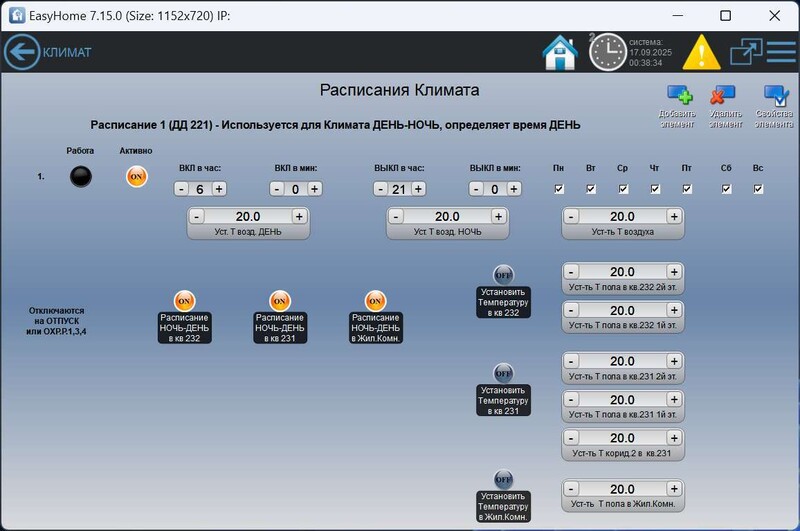
Task: Toggle the Вс weekday checkbox
Action: 758,188
